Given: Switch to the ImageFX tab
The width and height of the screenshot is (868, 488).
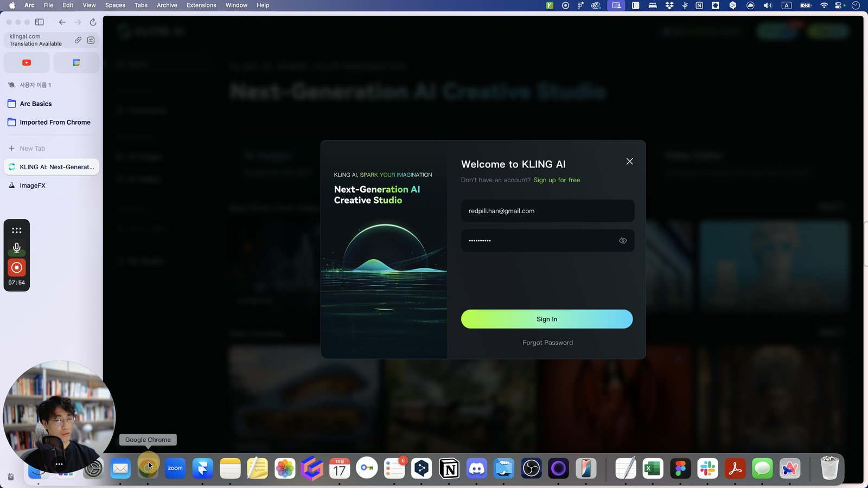Looking at the screenshot, I should tap(52, 185).
